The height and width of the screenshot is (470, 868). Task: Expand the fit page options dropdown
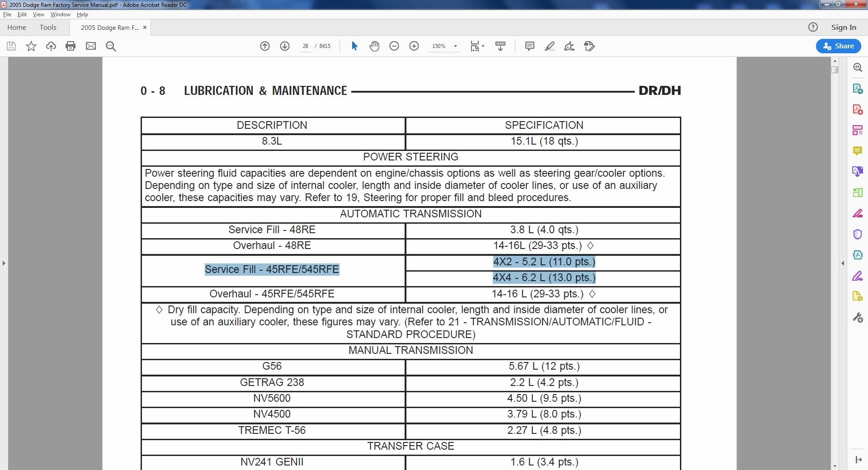[477, 46]
